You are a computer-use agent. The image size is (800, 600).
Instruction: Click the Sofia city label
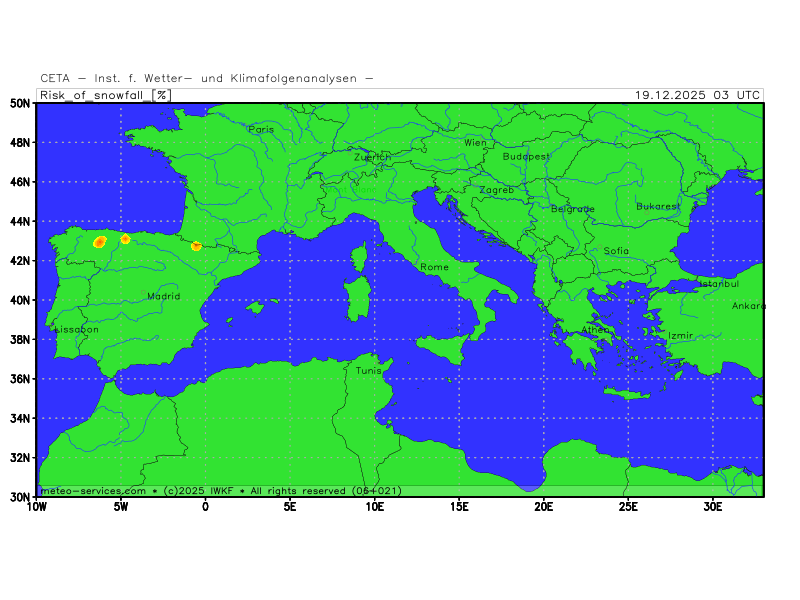coord(616,251)
